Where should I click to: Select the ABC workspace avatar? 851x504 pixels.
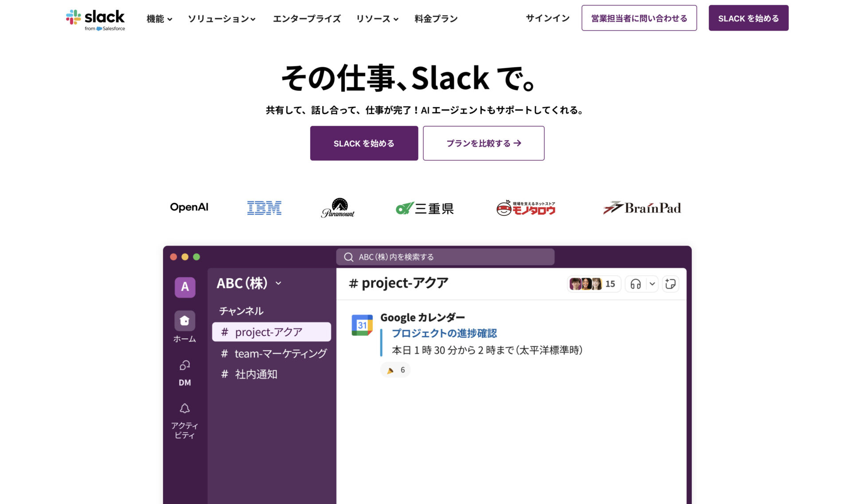point(185,287)
